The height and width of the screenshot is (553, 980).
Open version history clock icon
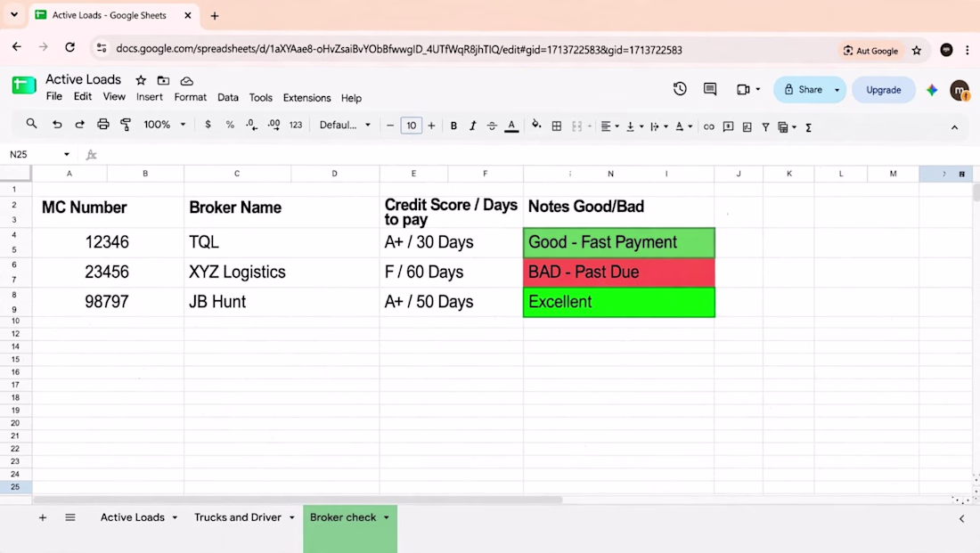680,89
